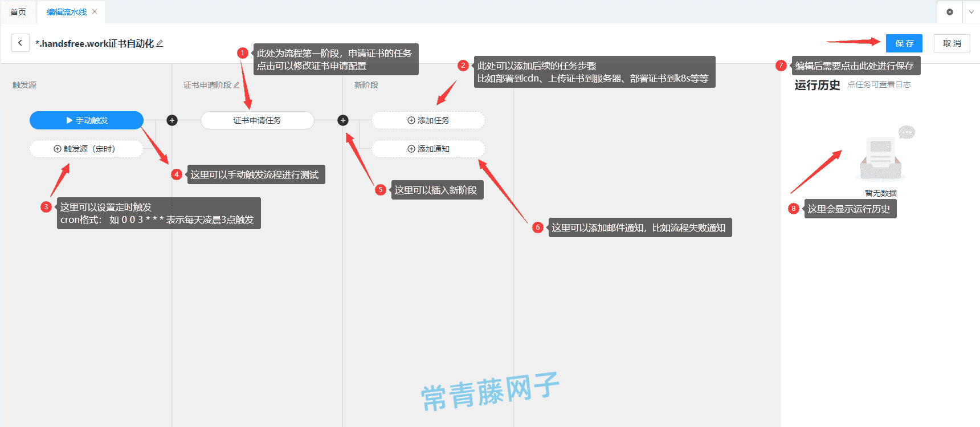Close the 编辑流水线 tab
Viewport: 980px width, 427px height.
pyautogui.click(x=95, y=11)
